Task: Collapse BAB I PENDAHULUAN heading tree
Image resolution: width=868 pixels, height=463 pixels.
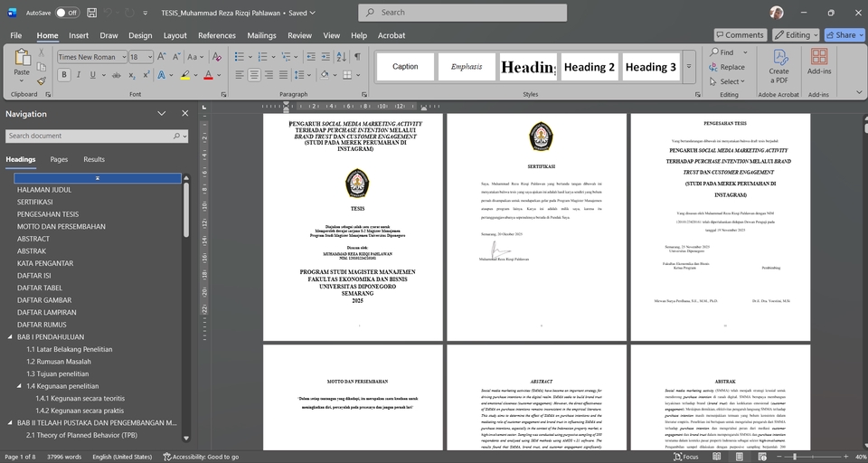Action: [x=10, y=336]
